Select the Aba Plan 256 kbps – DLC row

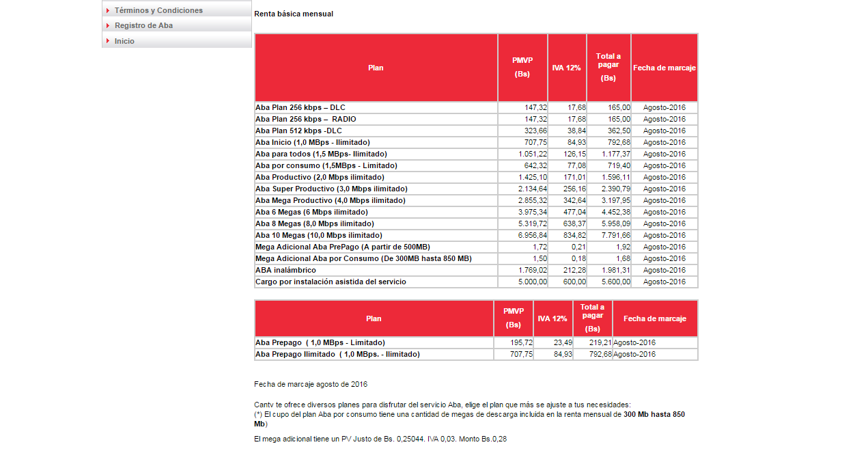point(300,108)
